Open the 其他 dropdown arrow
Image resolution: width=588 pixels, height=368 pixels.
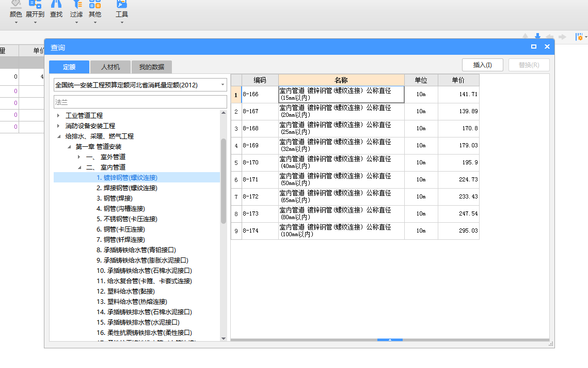coord(95,23)
